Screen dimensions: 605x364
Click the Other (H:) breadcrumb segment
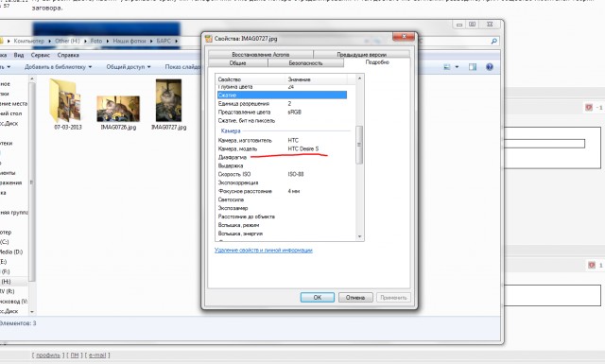click(67, 41)
